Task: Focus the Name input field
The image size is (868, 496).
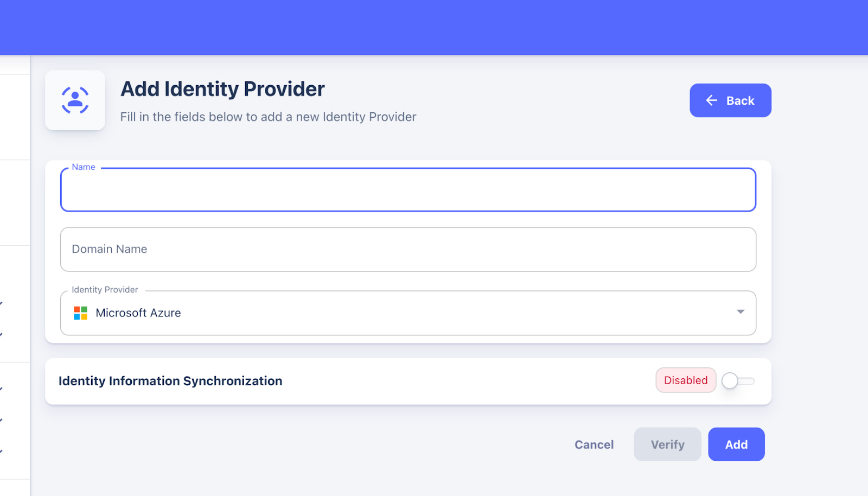Action: pos(408,189)
